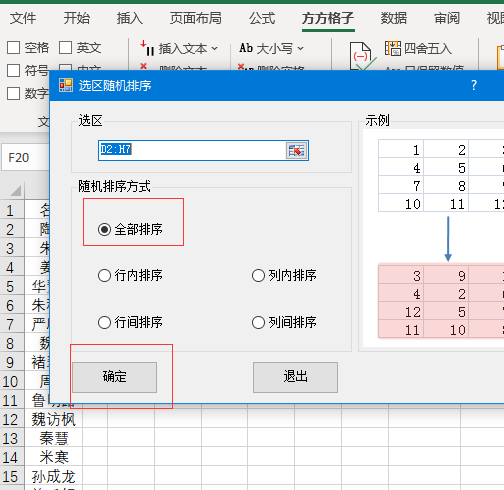
Task: Click the 选区随机排序 dialog title icon
Action: point(66,85)
